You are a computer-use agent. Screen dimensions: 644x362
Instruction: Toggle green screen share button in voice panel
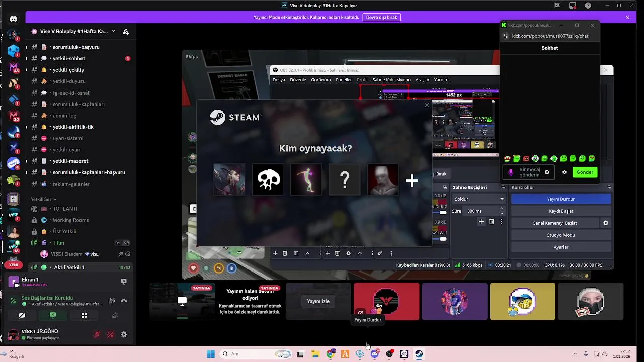[x=53, y=315]
